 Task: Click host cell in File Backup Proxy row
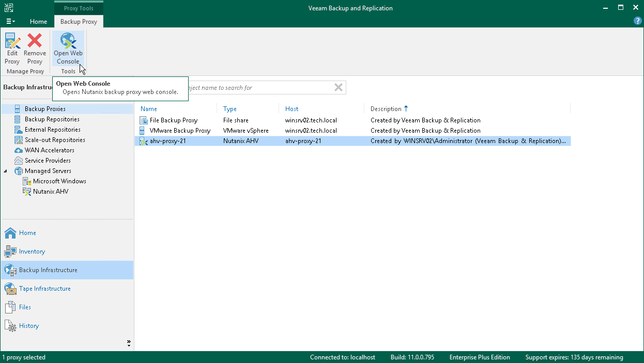pyautogui.click(x=311, y=120)
